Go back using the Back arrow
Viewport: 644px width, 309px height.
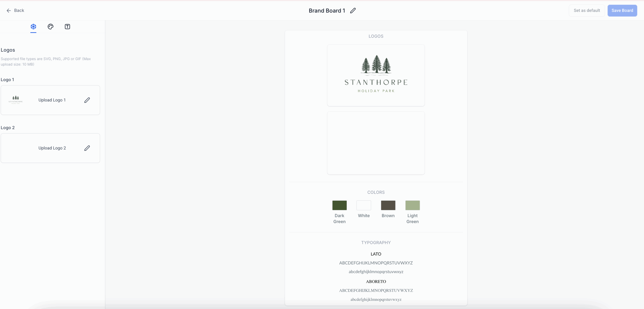click(15, 10)
